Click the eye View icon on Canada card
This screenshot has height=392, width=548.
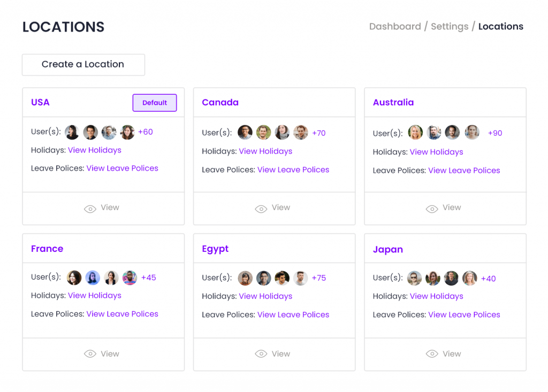click(x=261, y=209)
